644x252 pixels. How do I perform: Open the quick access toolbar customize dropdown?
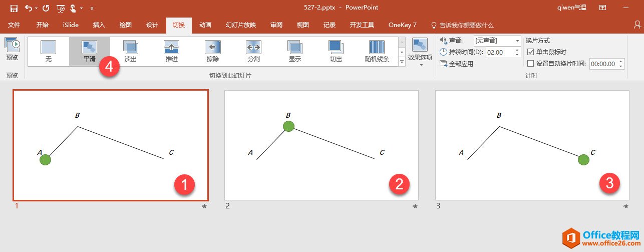point(92,9)
